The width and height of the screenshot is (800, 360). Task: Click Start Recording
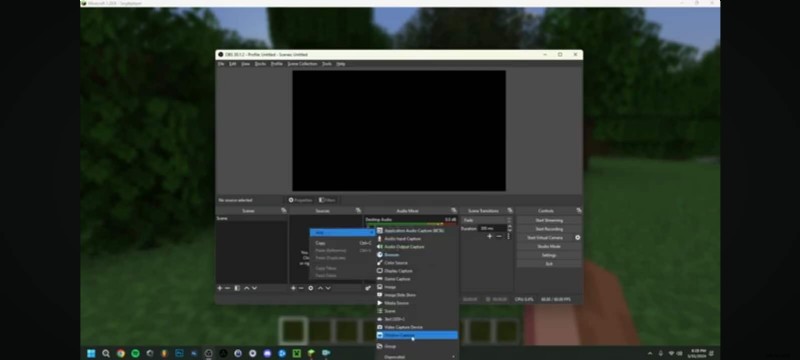tap(549, 229)
